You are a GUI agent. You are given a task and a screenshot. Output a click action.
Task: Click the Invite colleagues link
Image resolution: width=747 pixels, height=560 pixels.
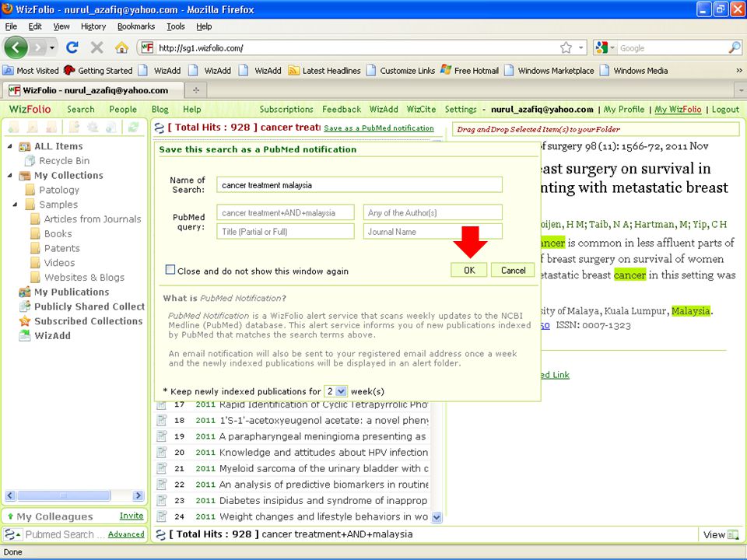tap(132, 516)
